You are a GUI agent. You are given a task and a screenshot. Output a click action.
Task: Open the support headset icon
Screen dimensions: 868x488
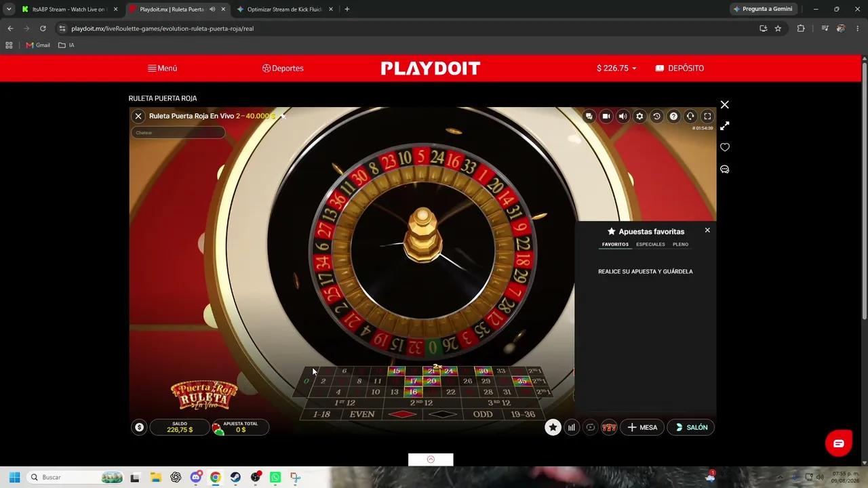click(690, 117)
